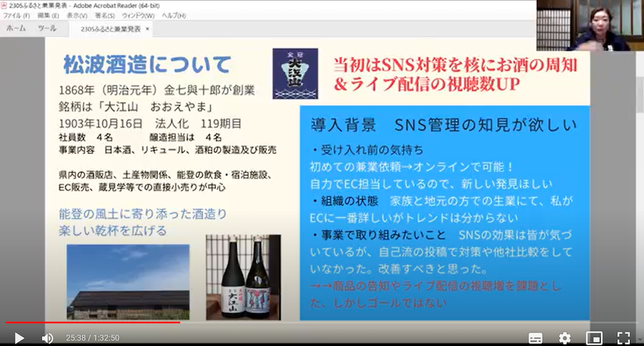This screenshot has height=346, width=644.
Task: Click the ・受け入れ前の気持ち bullet
Action: tap(367, 150)
